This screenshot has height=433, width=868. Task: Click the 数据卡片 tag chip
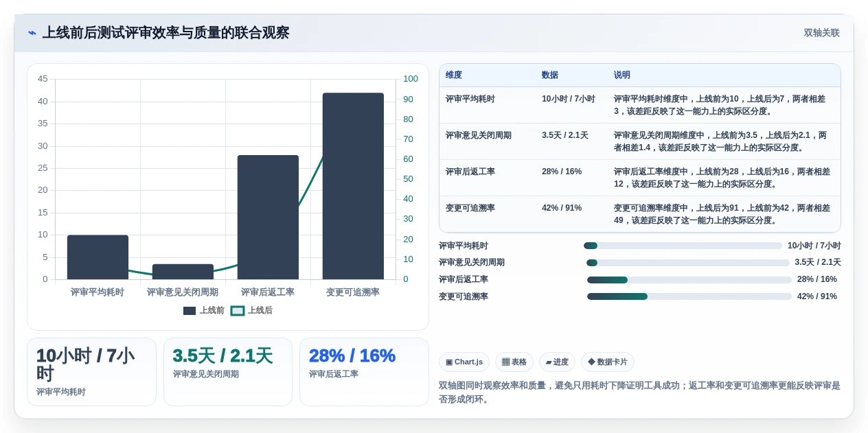click(x=608, y=362)
